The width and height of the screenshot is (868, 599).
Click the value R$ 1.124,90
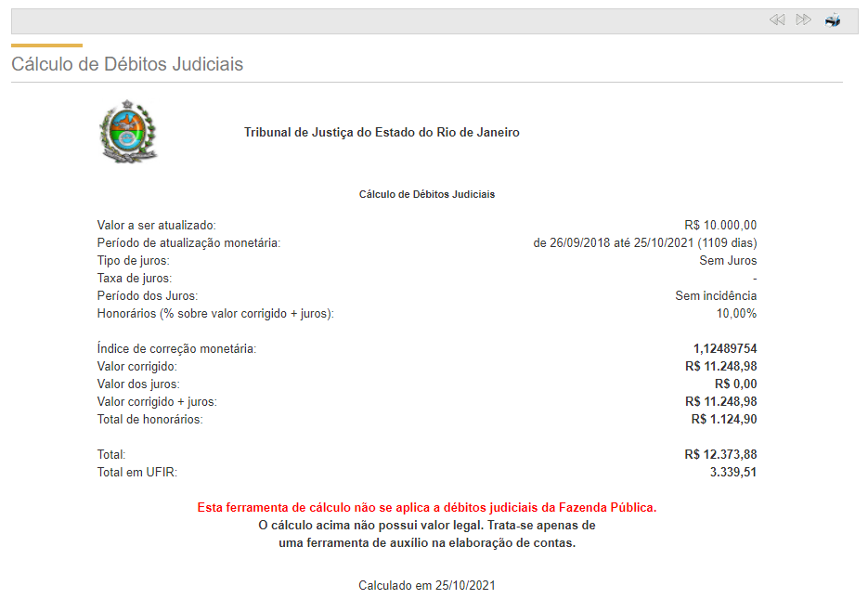tap(724, 420)
